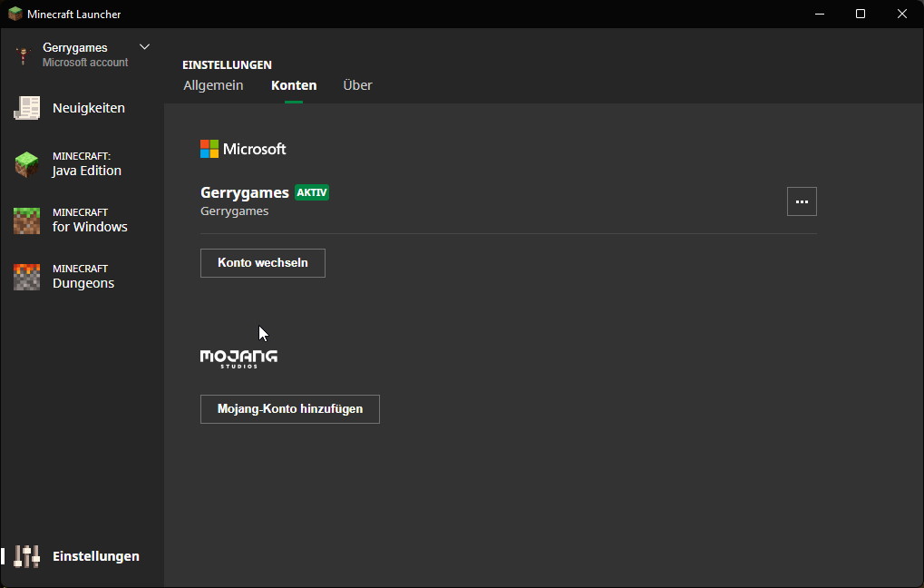Click the 'for Windows' label text

coord(90,227)
